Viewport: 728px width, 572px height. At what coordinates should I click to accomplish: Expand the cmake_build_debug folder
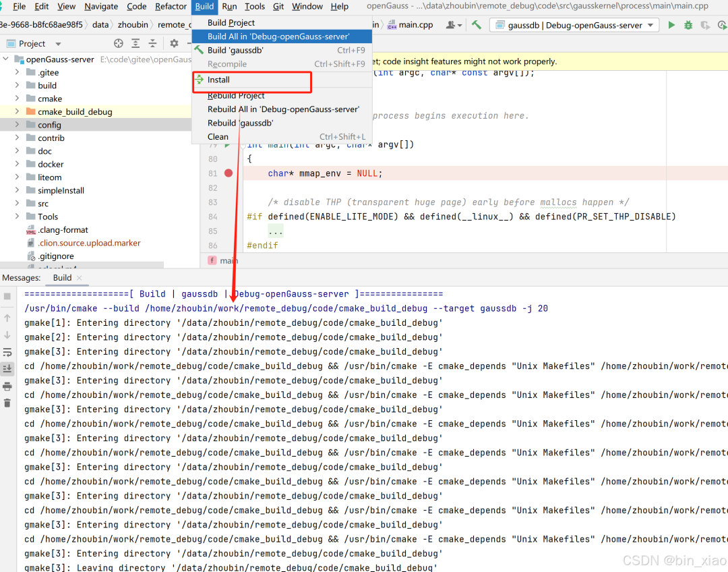click(x=17, y=111)
